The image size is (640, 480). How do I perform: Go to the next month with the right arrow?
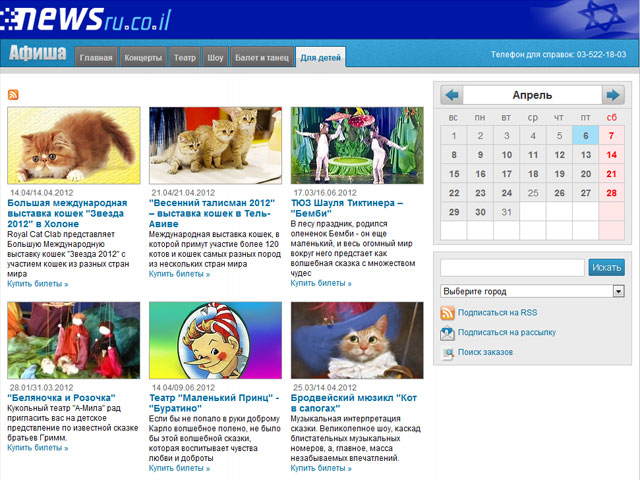click(x=613, y=95)
